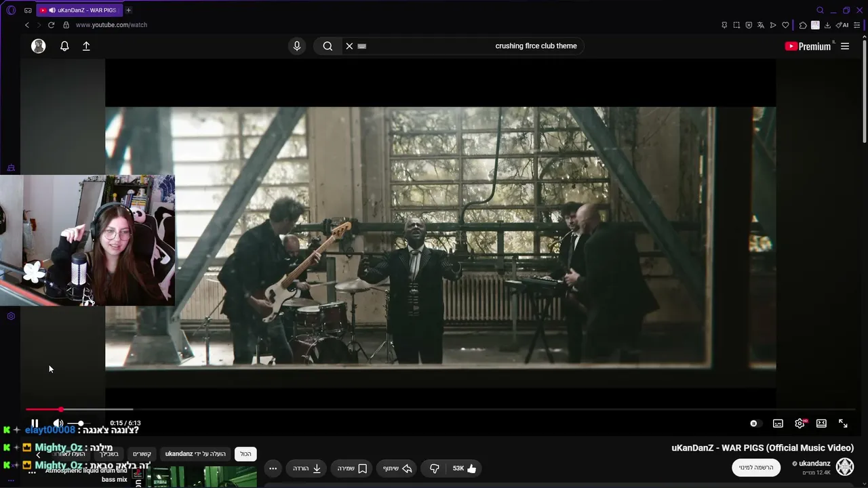Seek along the red video progress bar

[x=440, y=409]
